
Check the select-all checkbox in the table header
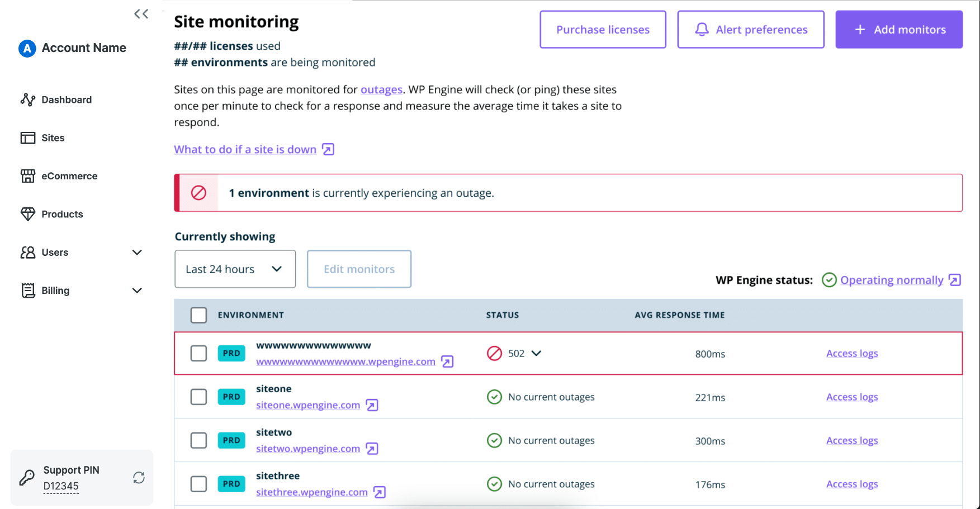point(198,315)
